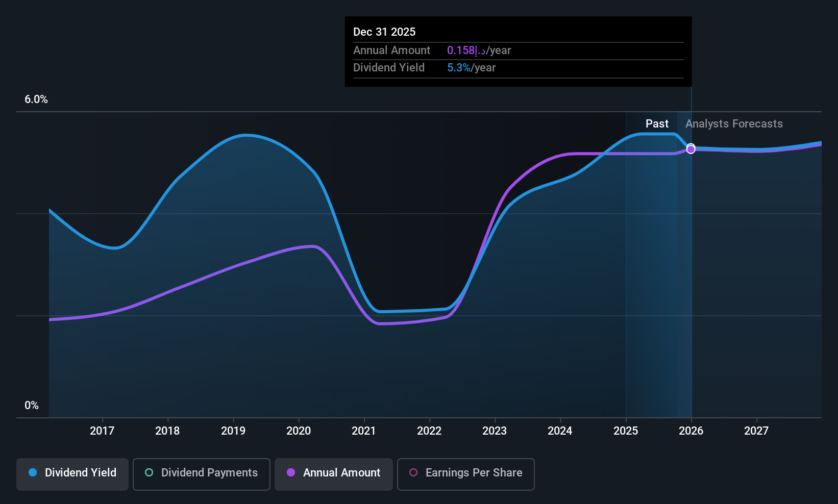838x504 pixels.
Task: Click the 2023 x-axis label
Action: (x=495, y=431)
